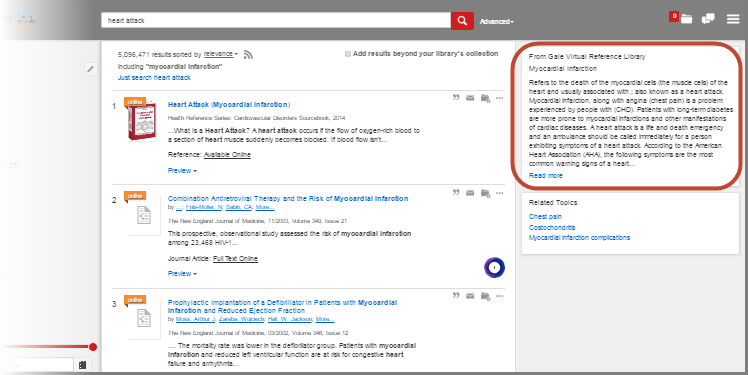The width and height of the screenshot is (748, 375).
Task: Click the book cover thumbnail of result 1
Action: click(142, 121)
